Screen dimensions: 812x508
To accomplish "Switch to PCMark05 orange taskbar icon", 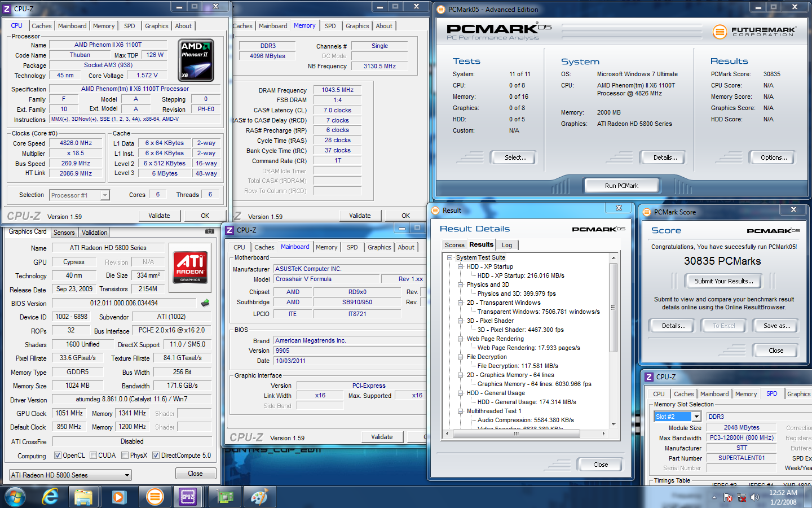I will [x=155, y=497].
